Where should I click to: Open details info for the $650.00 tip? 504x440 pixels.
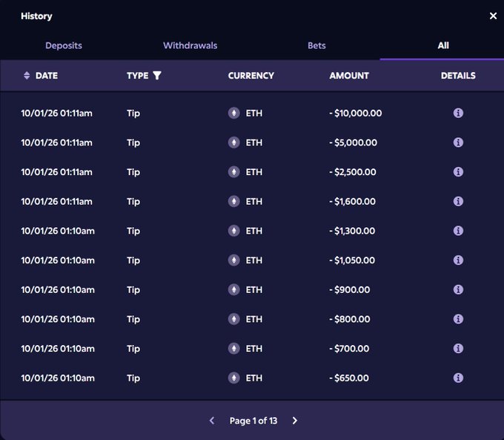458,378
